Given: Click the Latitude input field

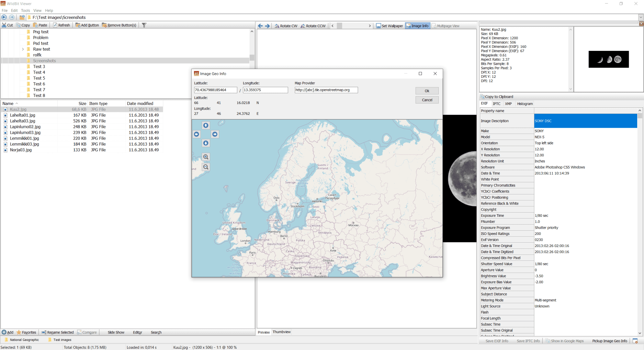Looking at the screenshot, I should [x=215, y=90].
